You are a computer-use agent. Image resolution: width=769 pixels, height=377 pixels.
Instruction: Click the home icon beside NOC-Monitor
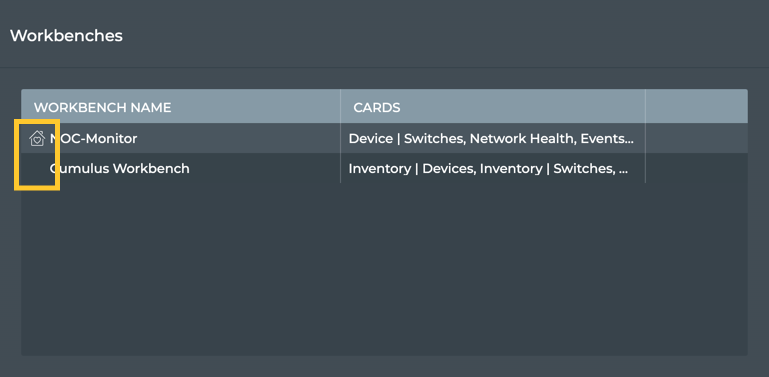tap(37, 139)
